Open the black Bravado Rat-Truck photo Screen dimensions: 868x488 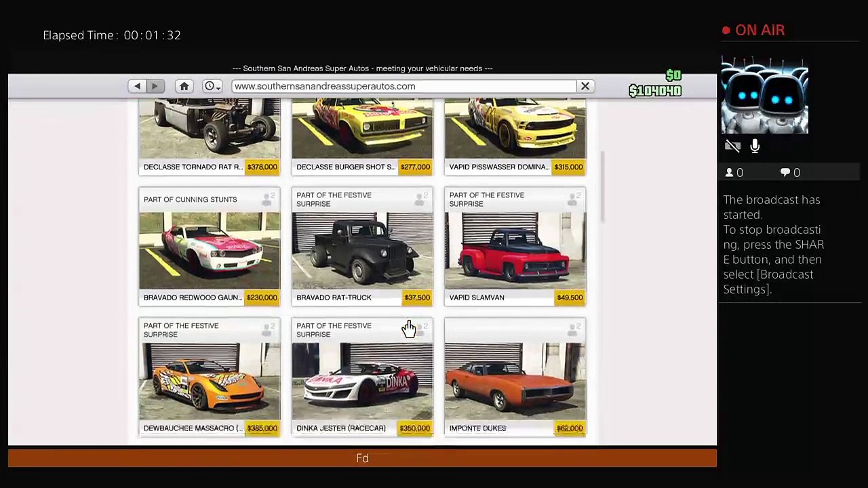coord(362,251)
